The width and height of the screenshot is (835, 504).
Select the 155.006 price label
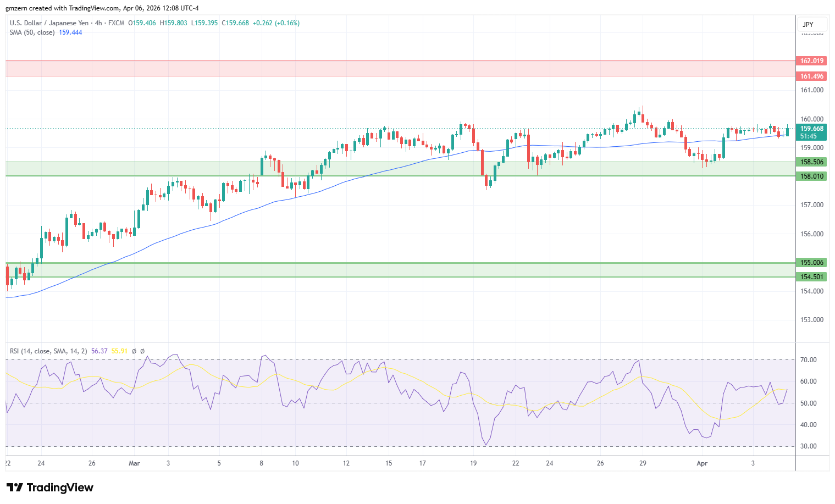pyautogui.click(x=811, y=263)
